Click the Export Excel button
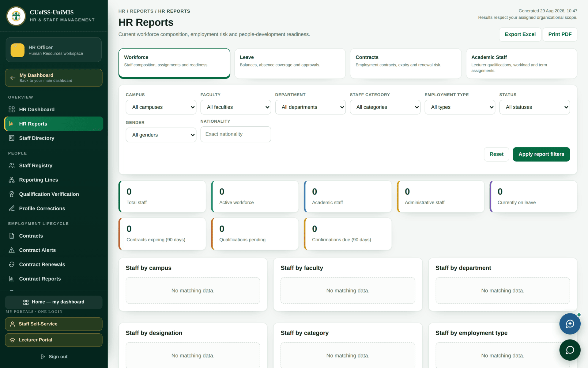The height and width of the screenshot is (368, 588). (x=520, y=34)
